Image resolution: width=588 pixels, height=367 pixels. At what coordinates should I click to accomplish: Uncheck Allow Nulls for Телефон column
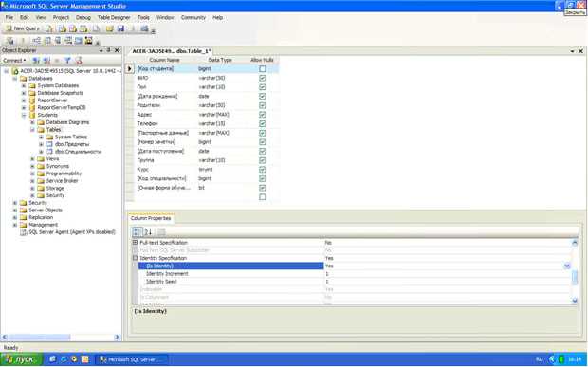tap(263, 123)
